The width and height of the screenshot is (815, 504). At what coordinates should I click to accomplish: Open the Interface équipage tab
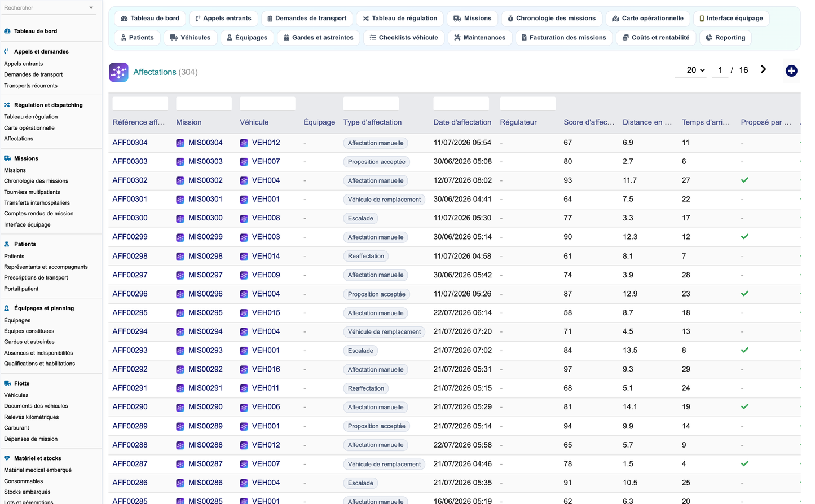click(731, 19)
